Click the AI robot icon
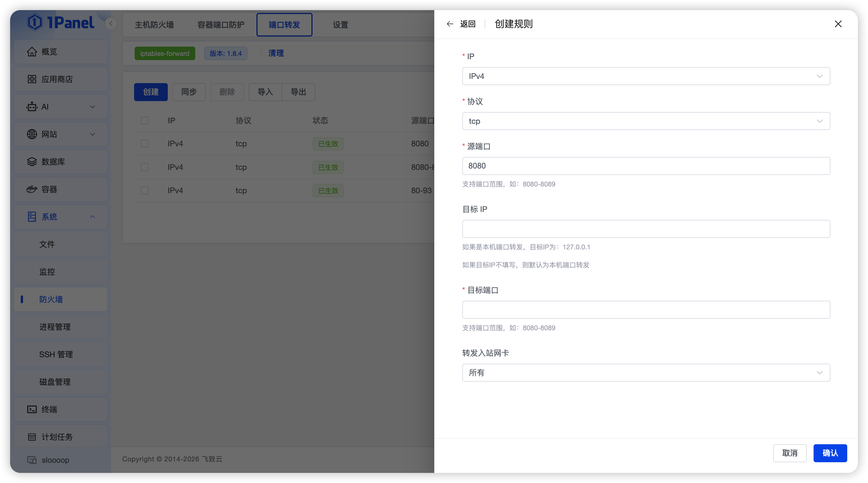 click(32, 107)
